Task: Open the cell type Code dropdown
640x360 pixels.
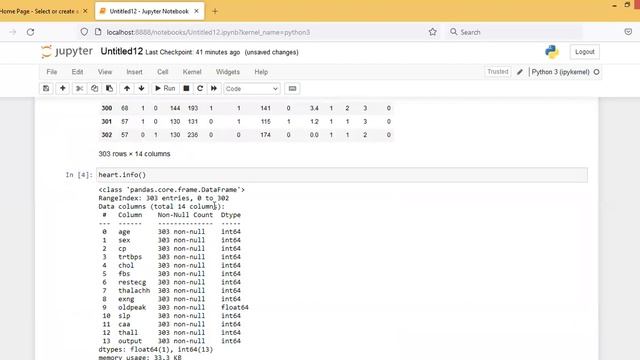Action: coord(252,89)
